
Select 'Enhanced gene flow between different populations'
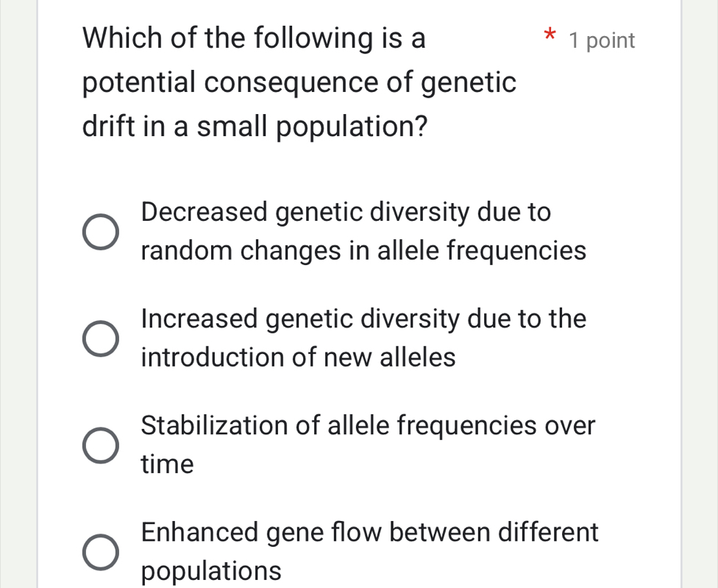370,550
